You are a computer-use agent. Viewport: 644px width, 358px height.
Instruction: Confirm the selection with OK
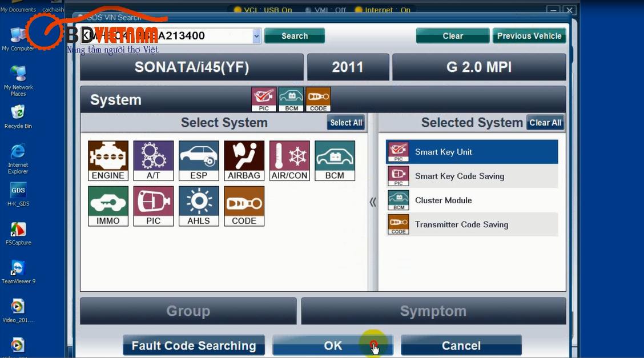pyautogui.click(x=333, y=345)
